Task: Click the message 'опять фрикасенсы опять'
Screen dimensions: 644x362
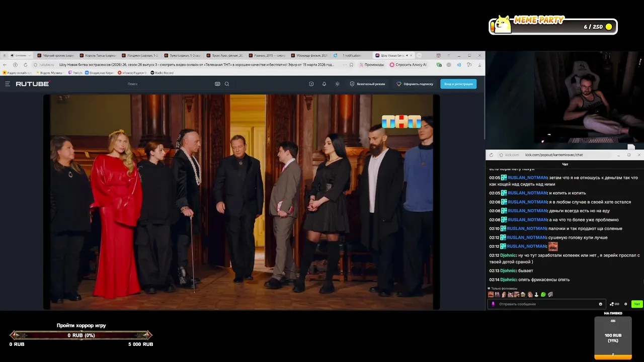Action: (544, 280)
